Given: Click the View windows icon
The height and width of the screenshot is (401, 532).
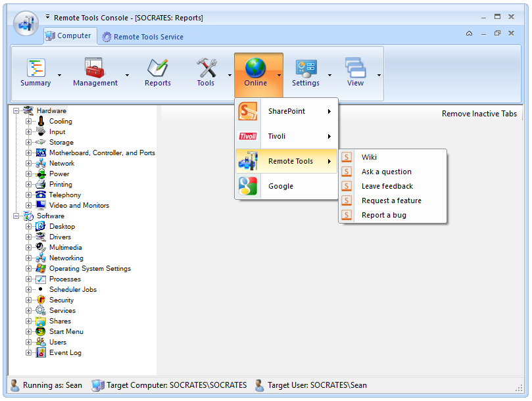Looking at the screenshot, I should 355,68.
